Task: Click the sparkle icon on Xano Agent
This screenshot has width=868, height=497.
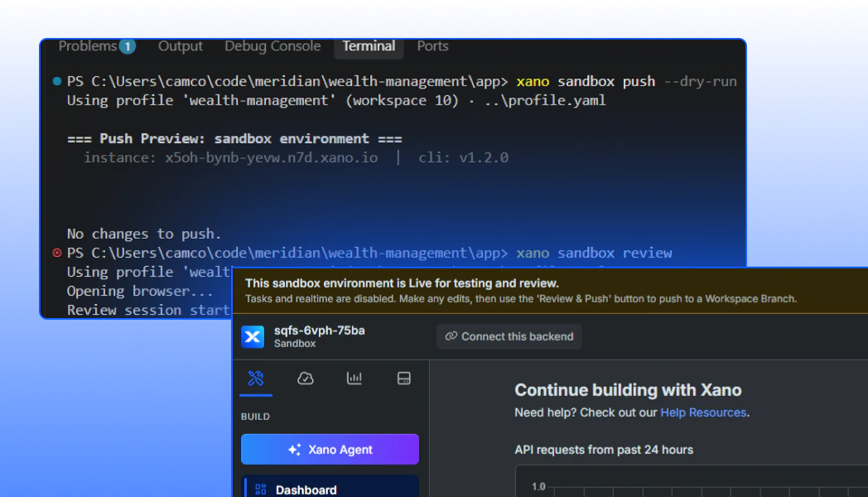Action: (295, 450)
